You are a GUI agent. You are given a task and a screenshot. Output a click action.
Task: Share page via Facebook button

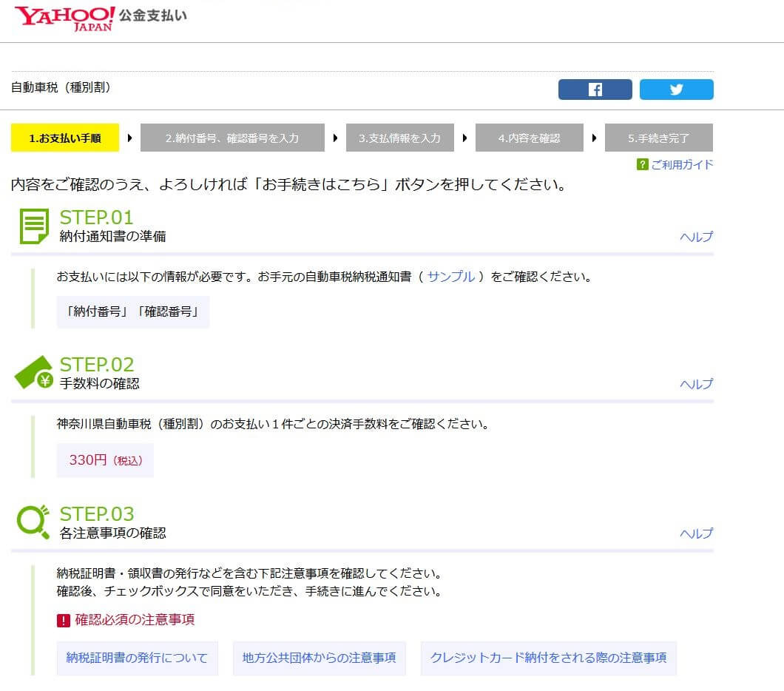pos(595,90)
